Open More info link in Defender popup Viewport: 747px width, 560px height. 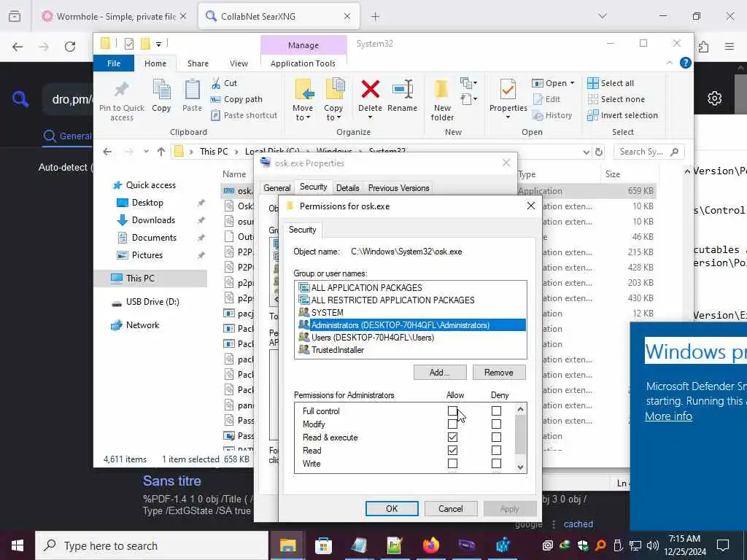tap(668, 416)
